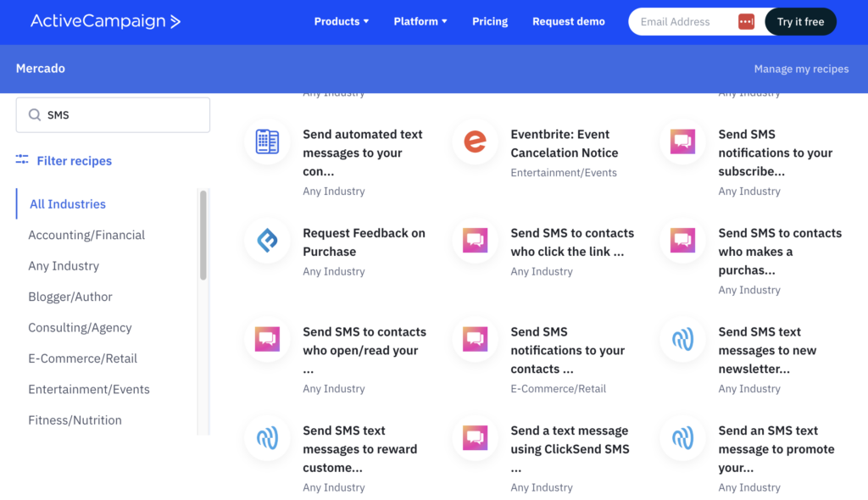Filter by E-Commerce/Retail industry
Screen dimensions: 868x500
click(x=82, y=358)
